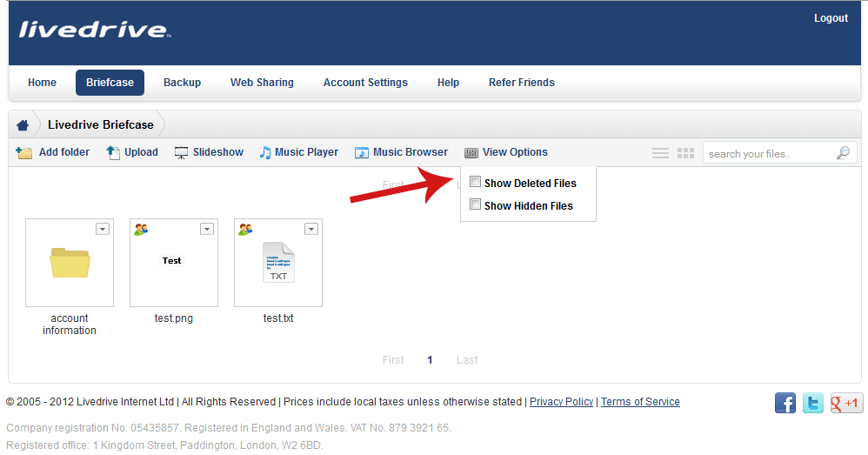Click the Add folder icon
The height and width of the screenshot is (455, 868).
coord(23,153)
